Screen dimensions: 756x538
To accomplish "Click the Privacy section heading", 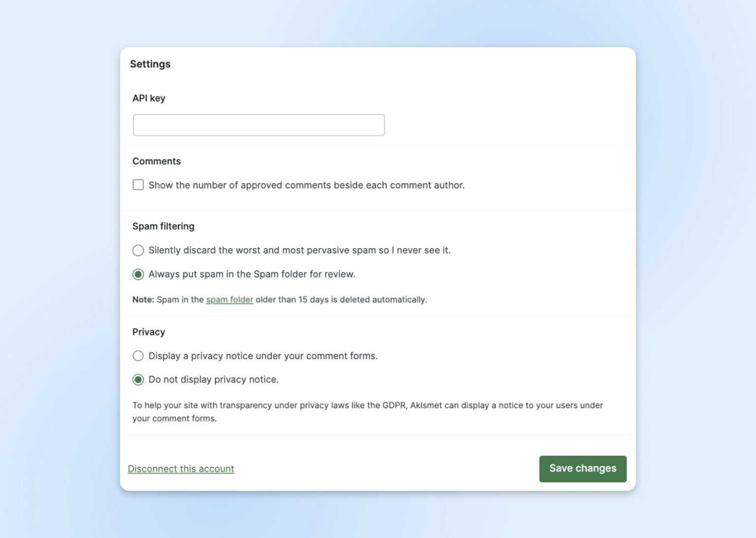I will coord(149,332).
